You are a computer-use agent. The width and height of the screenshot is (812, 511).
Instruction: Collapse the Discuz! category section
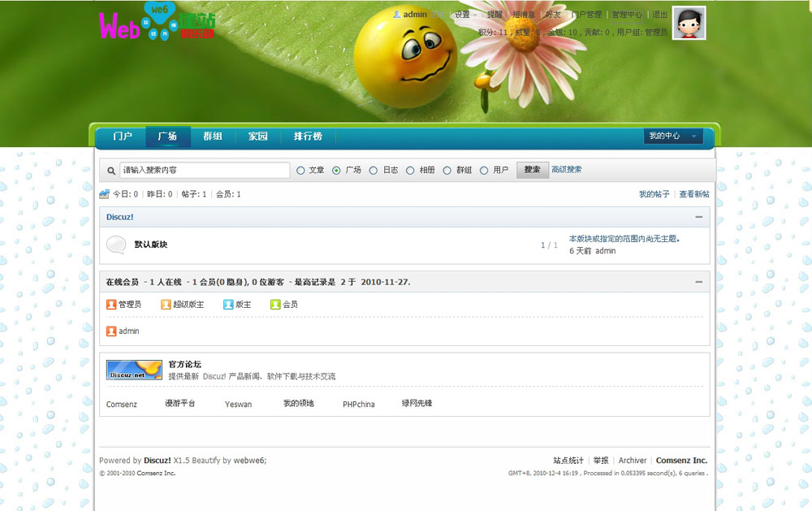pyautogui.click(x=698, y=217)
